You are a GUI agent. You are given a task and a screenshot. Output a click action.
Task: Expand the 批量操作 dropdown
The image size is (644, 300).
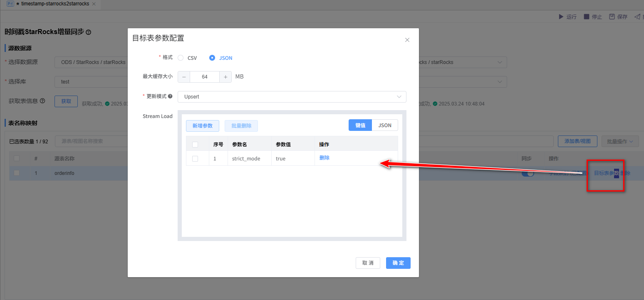tap(620, 141)
